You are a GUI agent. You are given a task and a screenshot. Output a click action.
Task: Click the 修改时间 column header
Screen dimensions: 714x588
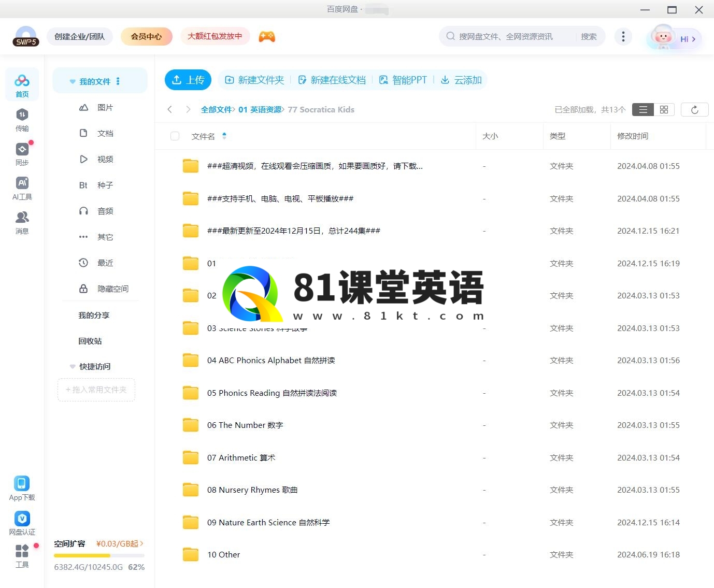pyautogui.click(x=633, y=136)
